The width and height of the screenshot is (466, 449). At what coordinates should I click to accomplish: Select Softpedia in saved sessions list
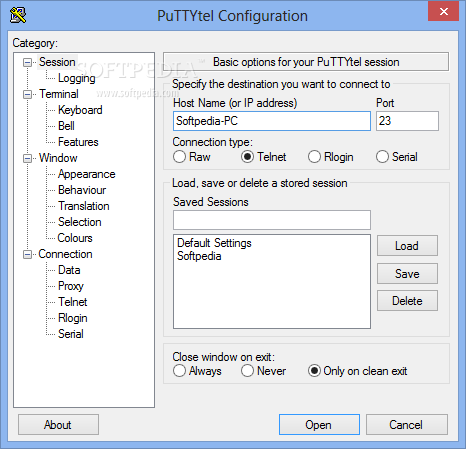click(199, 256)
